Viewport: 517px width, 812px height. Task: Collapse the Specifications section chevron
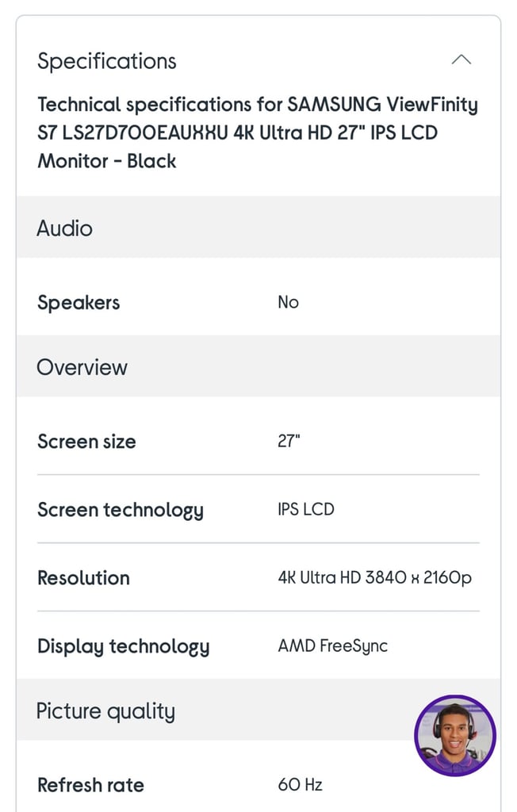[461, 60]
